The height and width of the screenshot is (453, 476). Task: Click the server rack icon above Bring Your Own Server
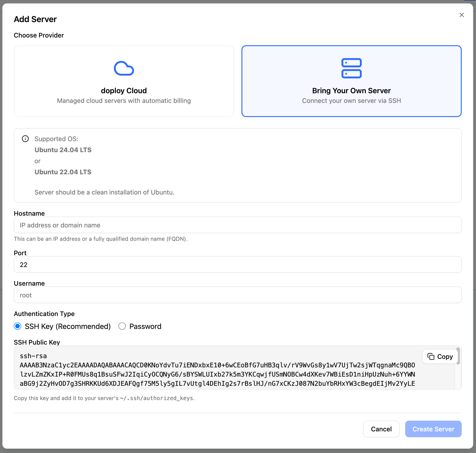pos(352,69)
